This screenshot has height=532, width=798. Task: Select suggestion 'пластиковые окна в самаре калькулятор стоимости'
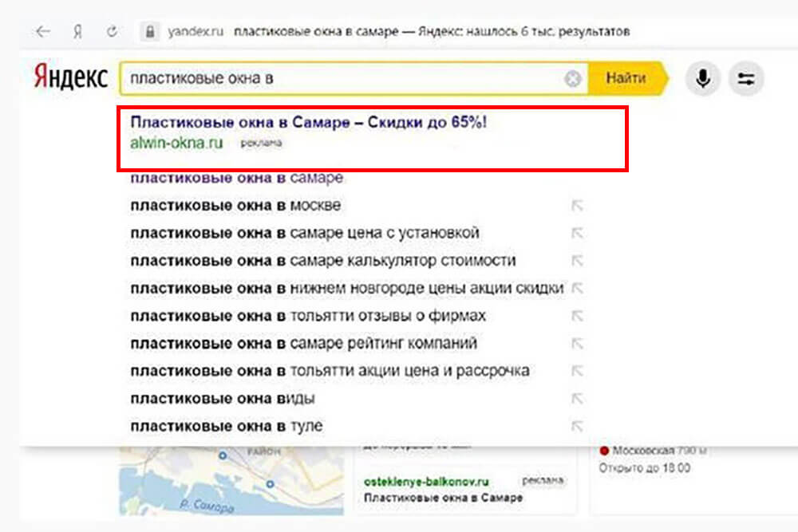323,260
